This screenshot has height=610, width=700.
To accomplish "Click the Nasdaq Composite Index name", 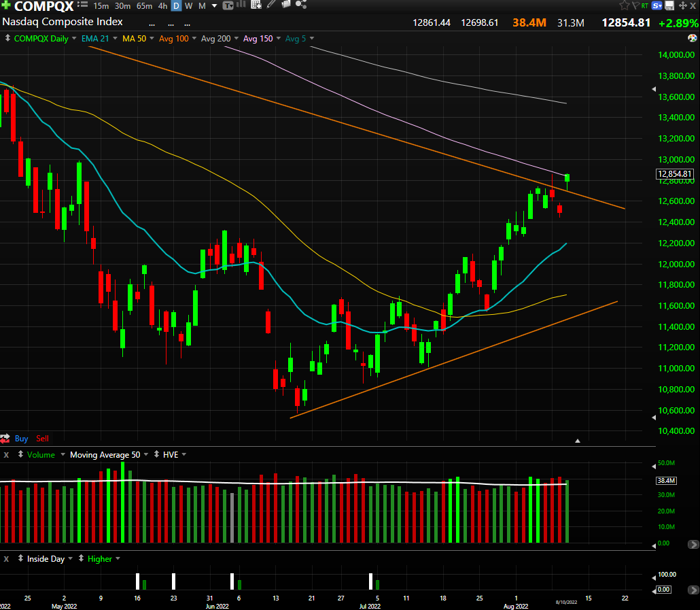I will click(x=63, y=22).
